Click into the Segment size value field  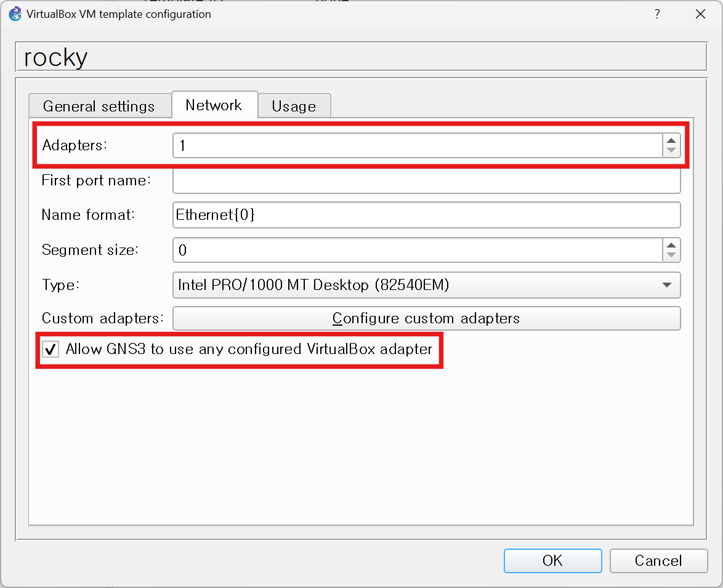click(418, 250)
